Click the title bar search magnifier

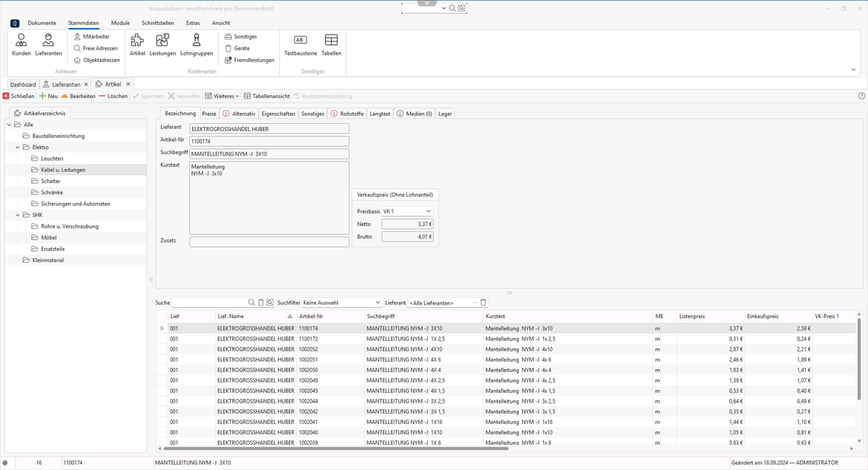[452, 8]
